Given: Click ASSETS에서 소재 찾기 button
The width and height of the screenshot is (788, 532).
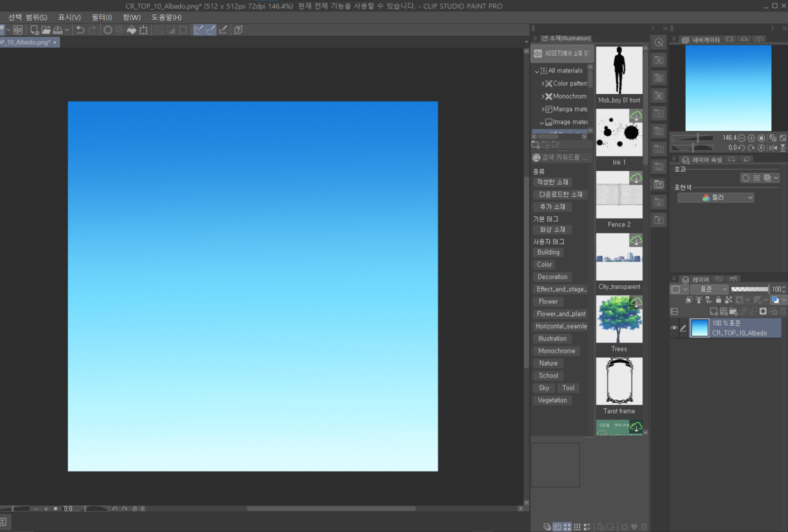Looking at the screenshot, I should pos(562,53).
